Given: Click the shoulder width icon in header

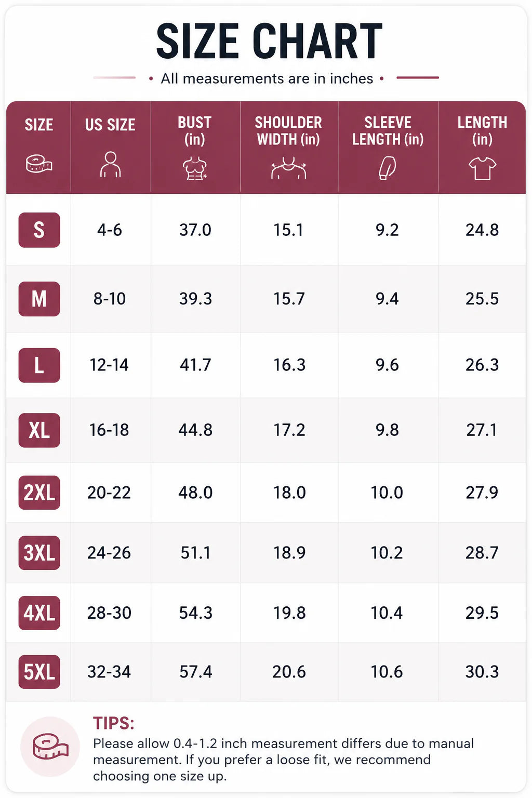Looking at the screenshot, I should pos(288,169).
